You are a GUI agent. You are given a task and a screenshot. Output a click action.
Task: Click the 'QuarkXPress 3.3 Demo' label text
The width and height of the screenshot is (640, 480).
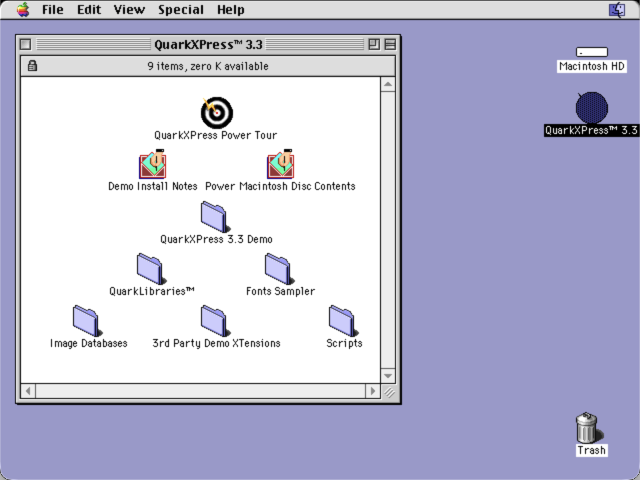[216, 239]
